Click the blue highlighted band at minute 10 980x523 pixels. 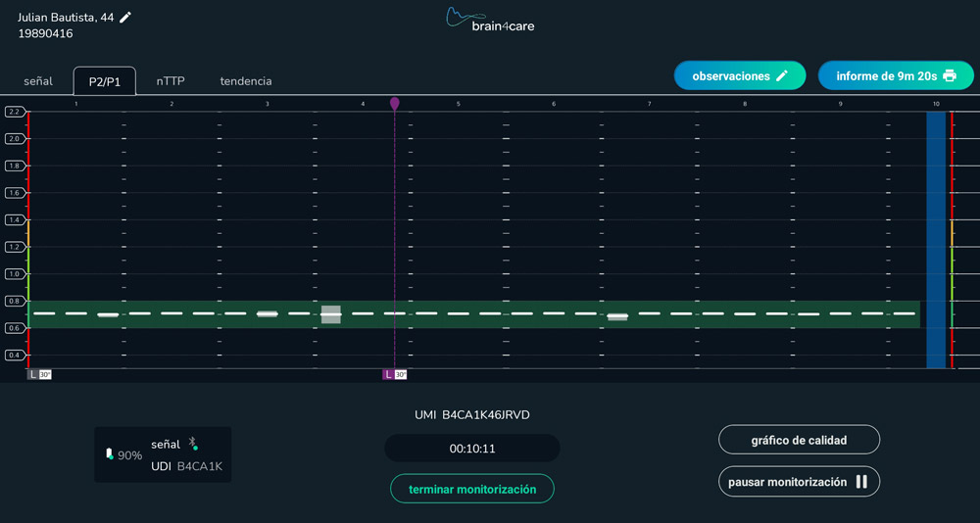click(936, 240)
